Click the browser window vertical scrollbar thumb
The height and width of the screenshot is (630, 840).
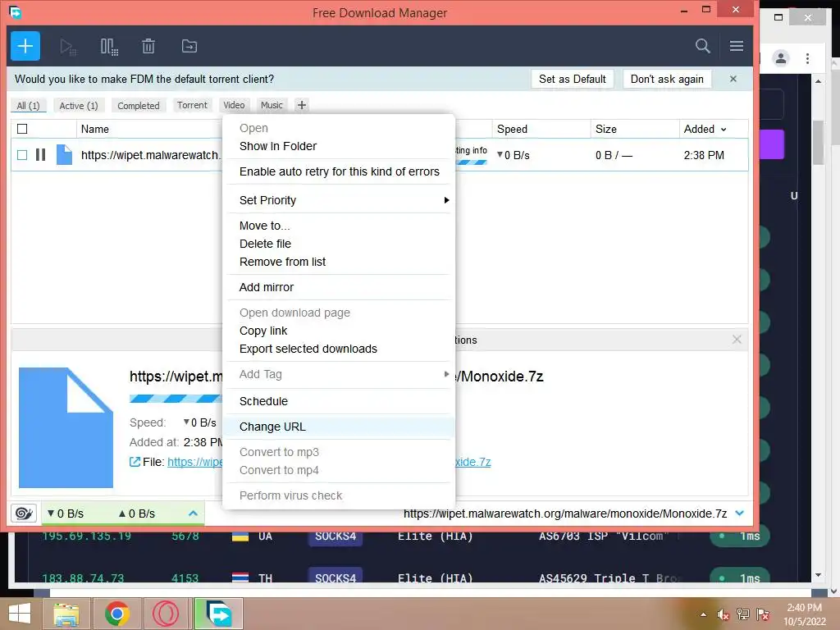point(818,143)
